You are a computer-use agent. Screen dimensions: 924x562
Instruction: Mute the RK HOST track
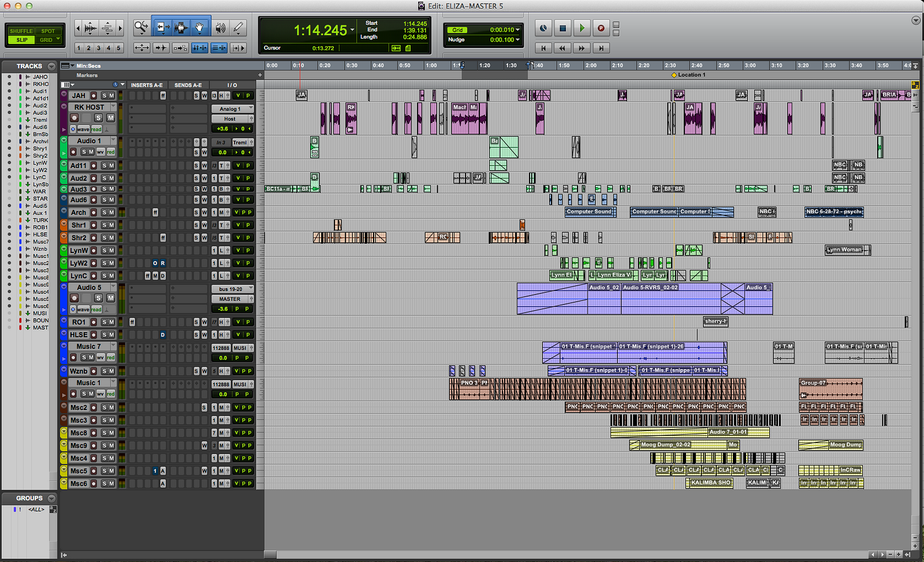(x=110, y=118)
